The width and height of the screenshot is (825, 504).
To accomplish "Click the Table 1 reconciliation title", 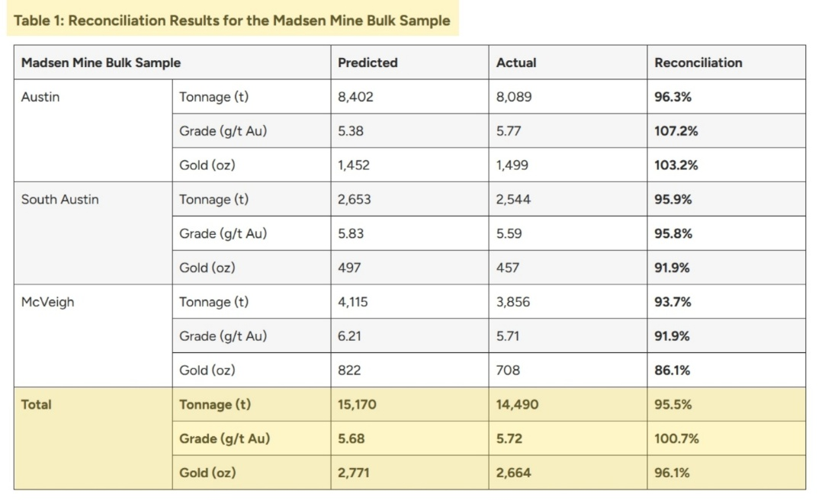I will tap(232, 21).
